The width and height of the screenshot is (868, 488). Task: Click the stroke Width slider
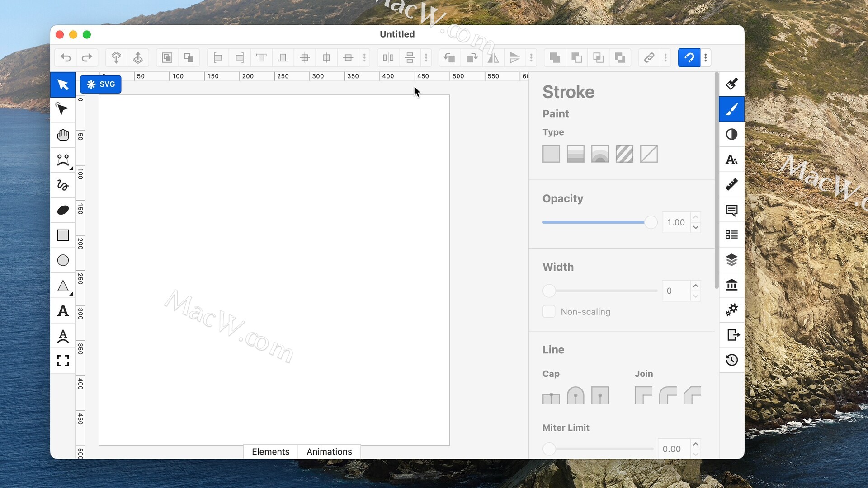(x=600, y=291)
